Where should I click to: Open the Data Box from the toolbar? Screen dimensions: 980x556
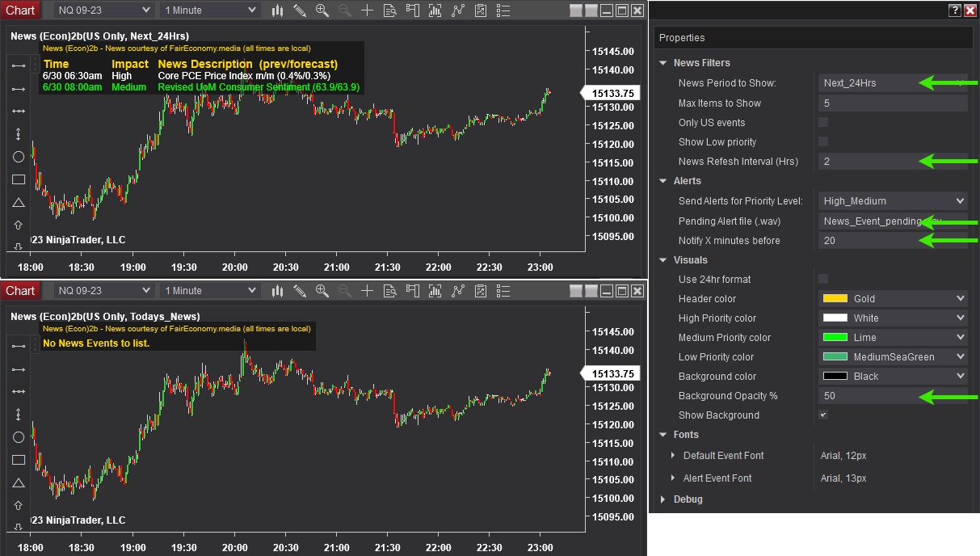(x=390, y=11)
